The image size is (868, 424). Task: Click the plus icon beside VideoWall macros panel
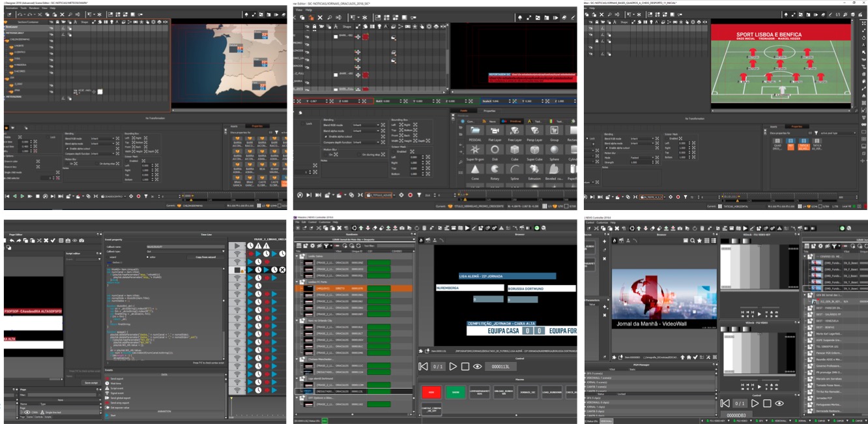(x=604, y=241)
